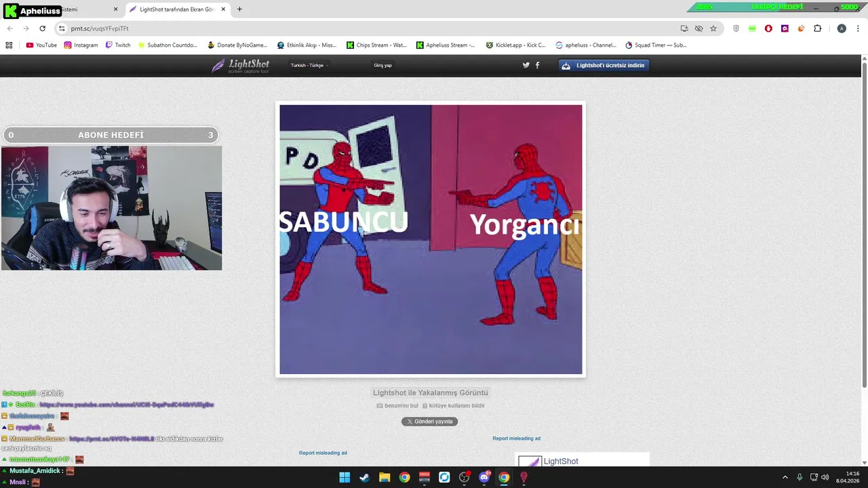Click the Spider-Man meme screenshot image
Viewport: 868px width, 488px height.
coord(431,239)
